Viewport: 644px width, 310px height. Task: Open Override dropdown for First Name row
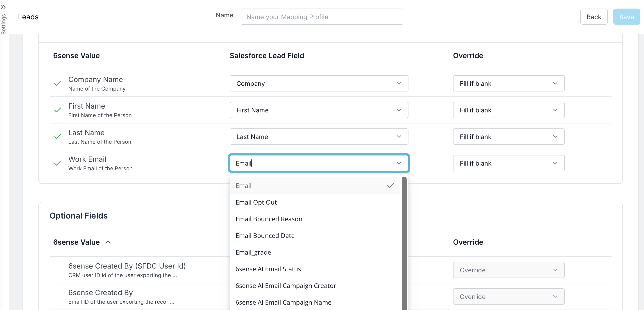[x=508, y=110]
